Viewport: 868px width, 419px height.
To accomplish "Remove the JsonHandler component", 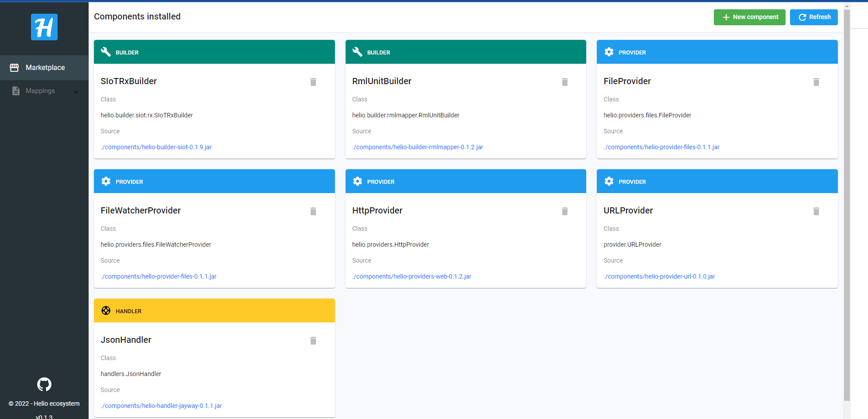I will (x=313, y=341).
